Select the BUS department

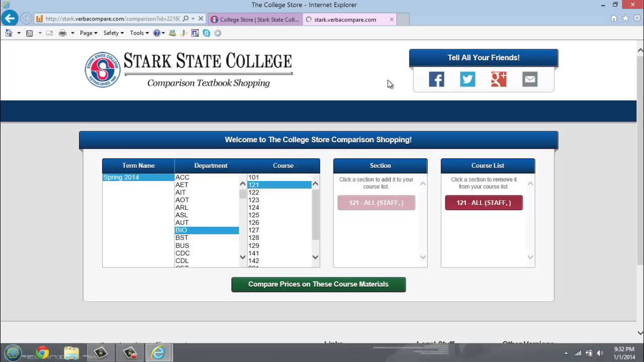pos(206,246)
